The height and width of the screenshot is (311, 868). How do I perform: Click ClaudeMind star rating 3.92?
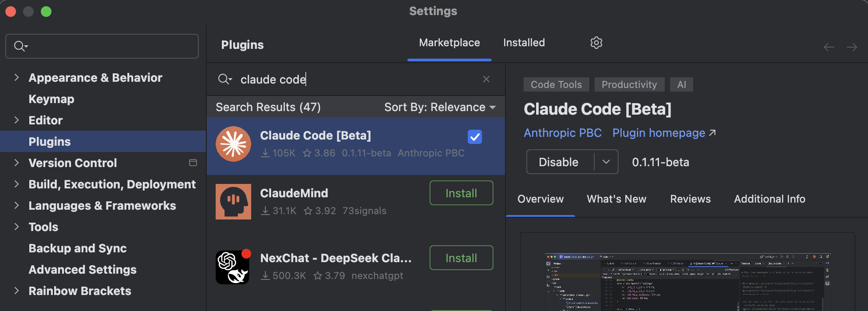pos(320,211)
